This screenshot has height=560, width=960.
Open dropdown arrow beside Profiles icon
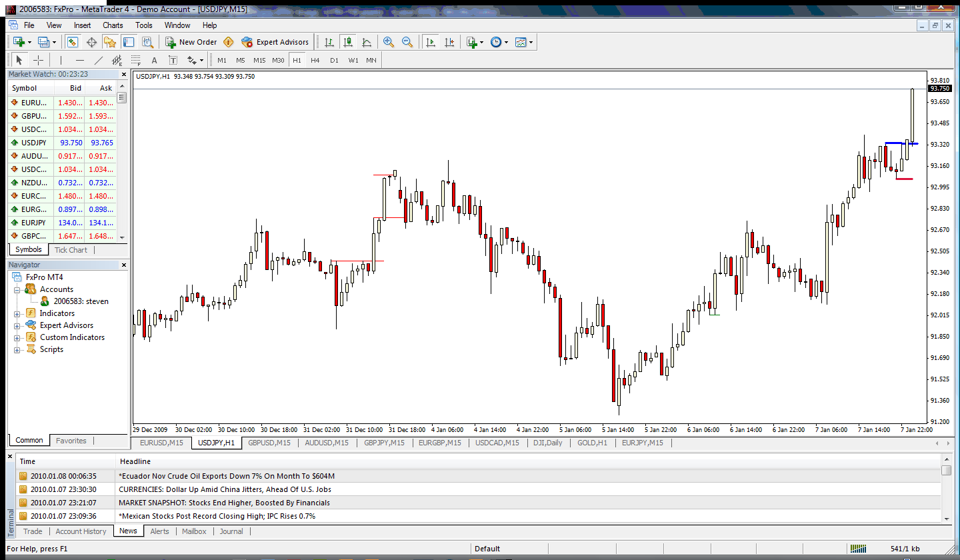pos(55,42)
